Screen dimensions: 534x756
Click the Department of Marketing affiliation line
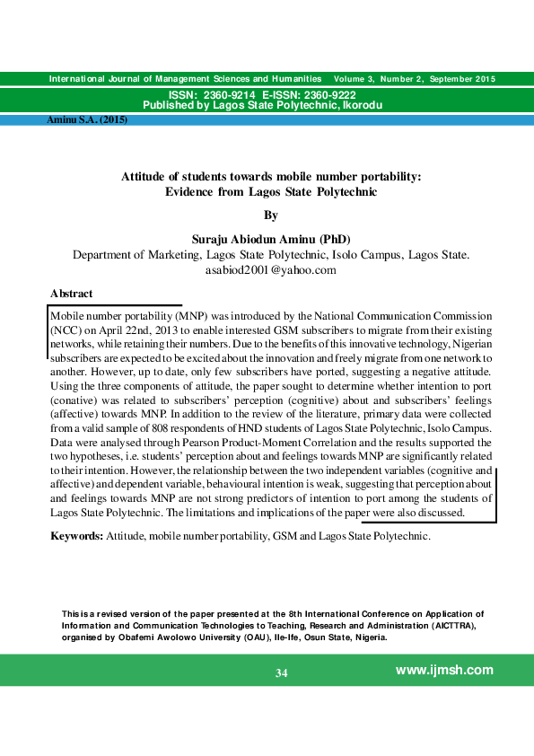pyautogui.click(x=271, y=255)
